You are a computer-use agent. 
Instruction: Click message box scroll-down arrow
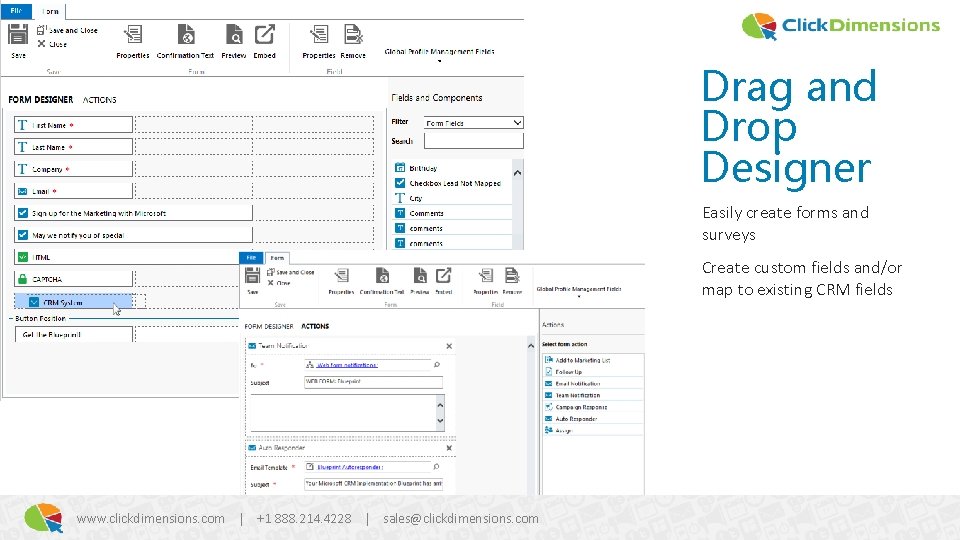pyautogui.click(x=440, y=421)
